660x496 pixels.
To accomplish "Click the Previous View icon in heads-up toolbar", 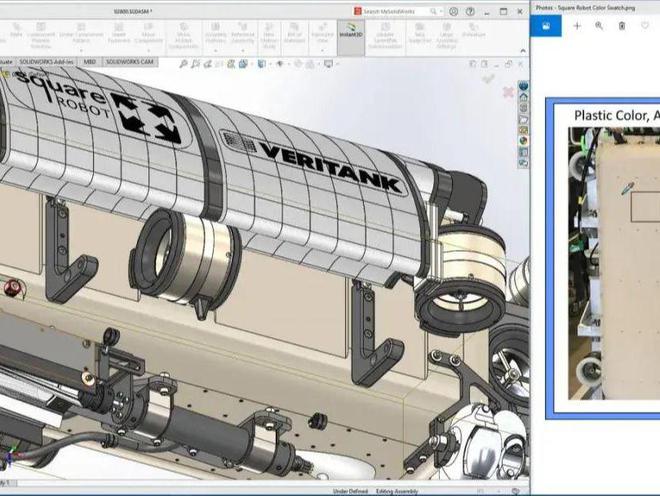I will tap(208, 64).
